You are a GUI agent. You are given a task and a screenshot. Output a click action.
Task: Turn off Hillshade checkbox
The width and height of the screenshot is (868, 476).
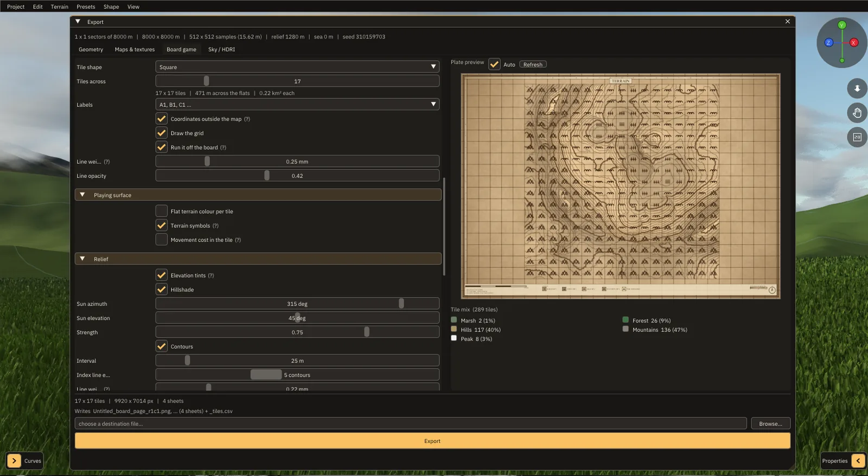point(162,289)
